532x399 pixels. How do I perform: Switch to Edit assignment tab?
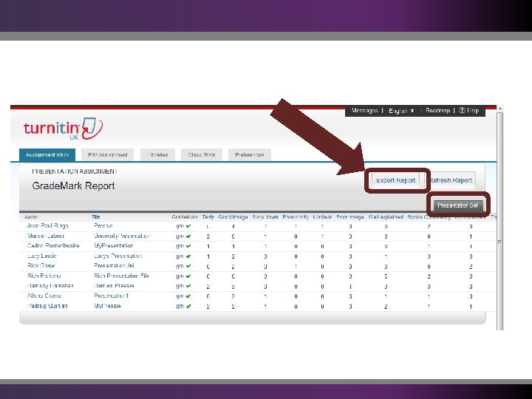coord(108,154)
